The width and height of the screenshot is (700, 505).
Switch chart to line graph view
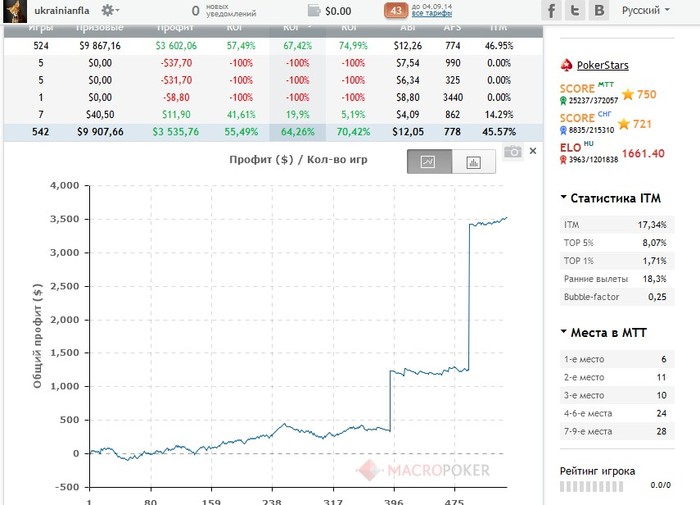pos(429,161)
